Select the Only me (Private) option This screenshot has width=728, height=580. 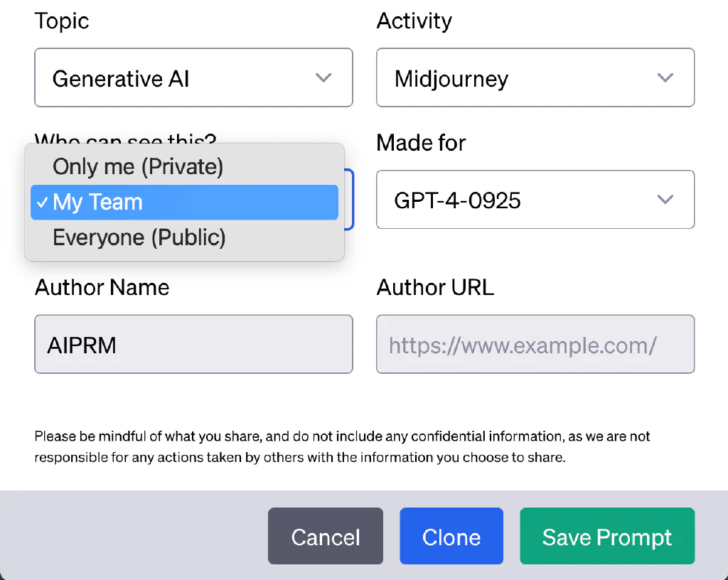pos(138,167)
